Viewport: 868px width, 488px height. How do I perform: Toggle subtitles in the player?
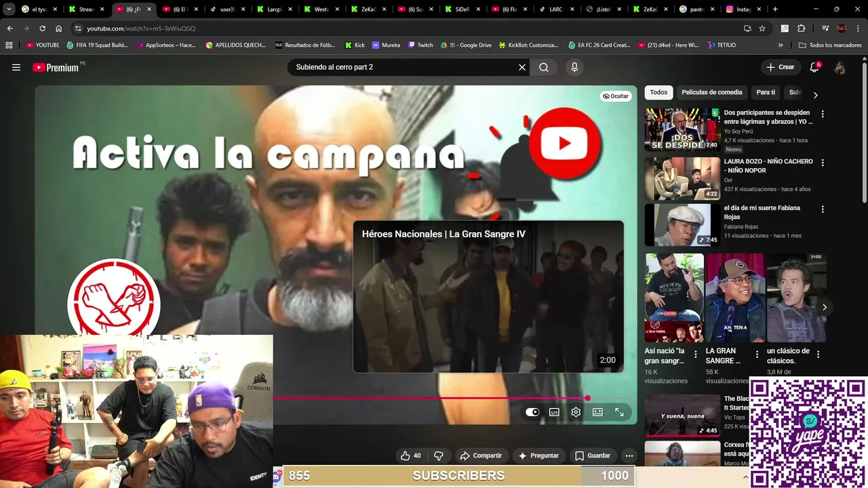554,412
